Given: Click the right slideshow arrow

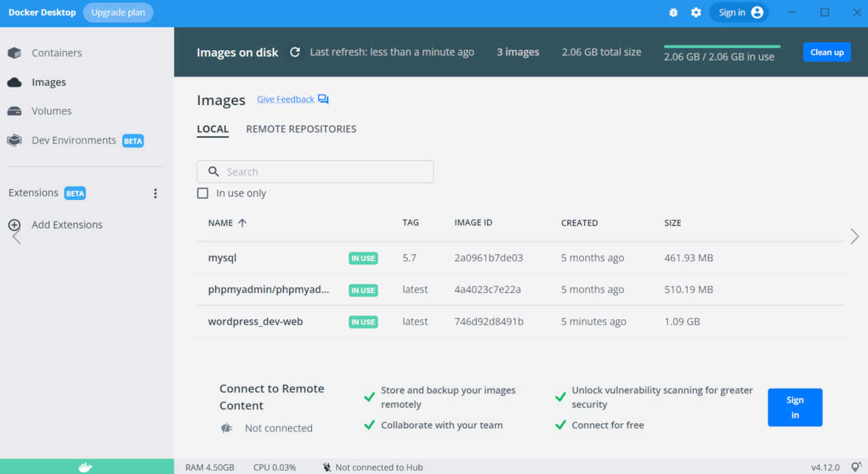Looking at the screenshot, I should point(854,236).
